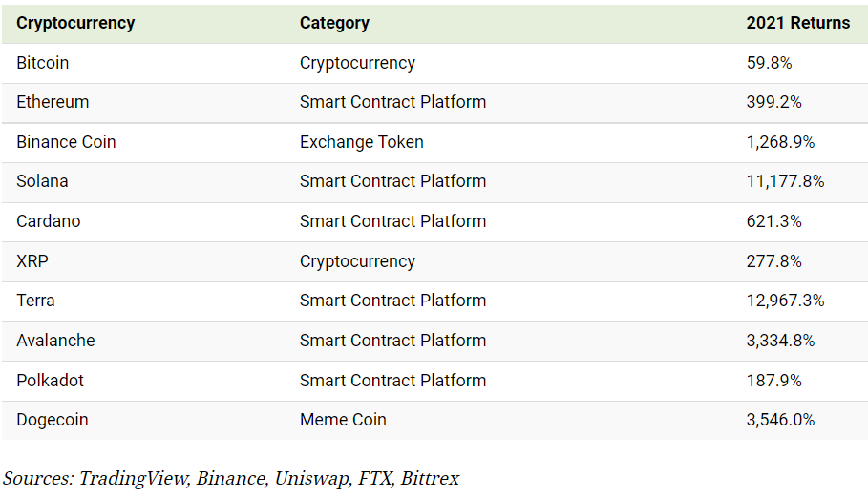Screen dimensions: 868x498
Task: Select the Cardano name cell
Action: coord(48,221)
